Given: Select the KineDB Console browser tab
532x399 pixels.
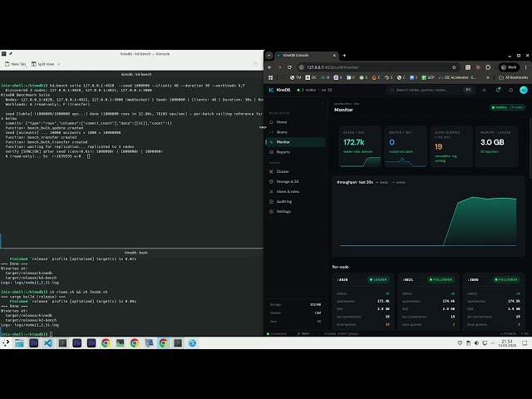Looking at the screenshot, I should [x=307, y=56].
